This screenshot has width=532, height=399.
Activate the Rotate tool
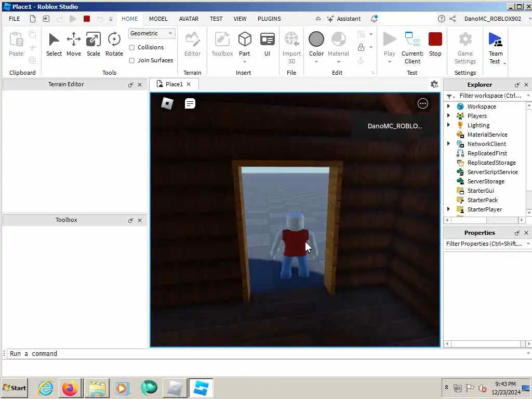114,44
